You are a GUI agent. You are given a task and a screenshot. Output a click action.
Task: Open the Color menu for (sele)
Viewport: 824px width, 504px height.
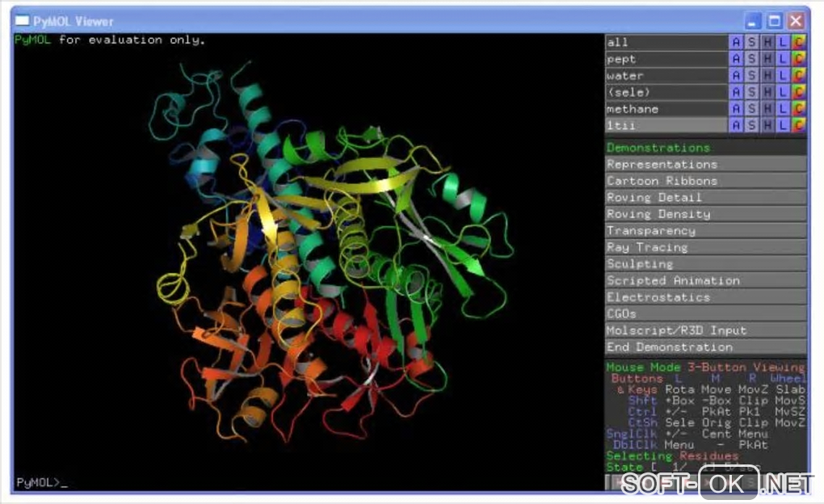pos(799,92)
